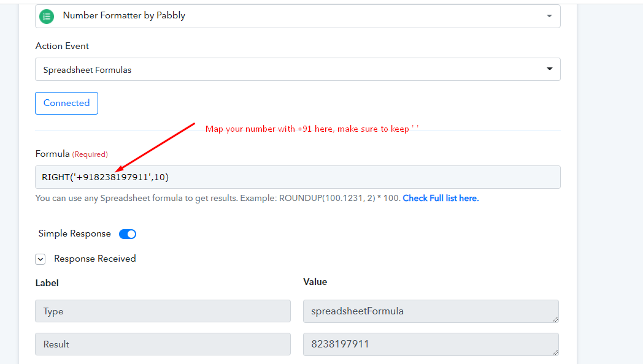Screen dimensions: 643x364
Task: Click the Result label field
Action: pyautogui.click(x=163, y=344)
